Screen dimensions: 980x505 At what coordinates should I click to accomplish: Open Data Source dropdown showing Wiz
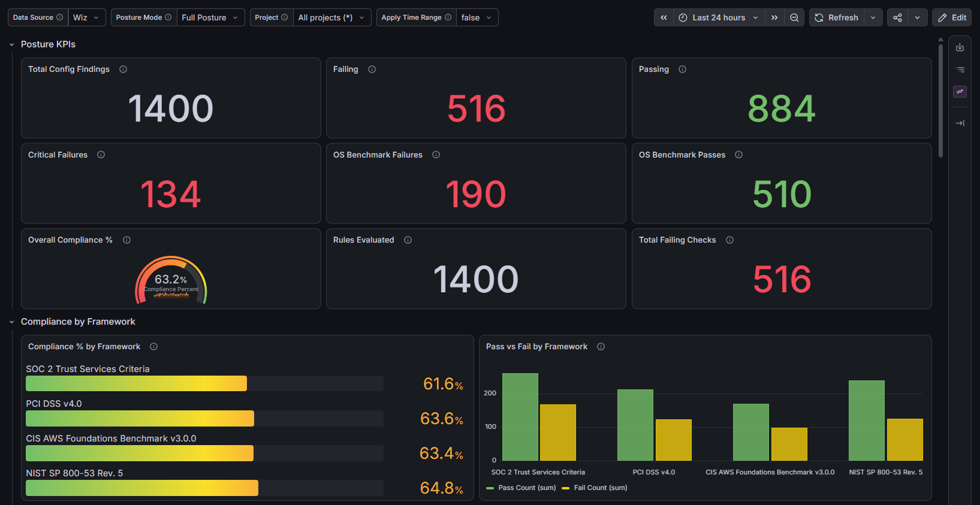[87, 17]
